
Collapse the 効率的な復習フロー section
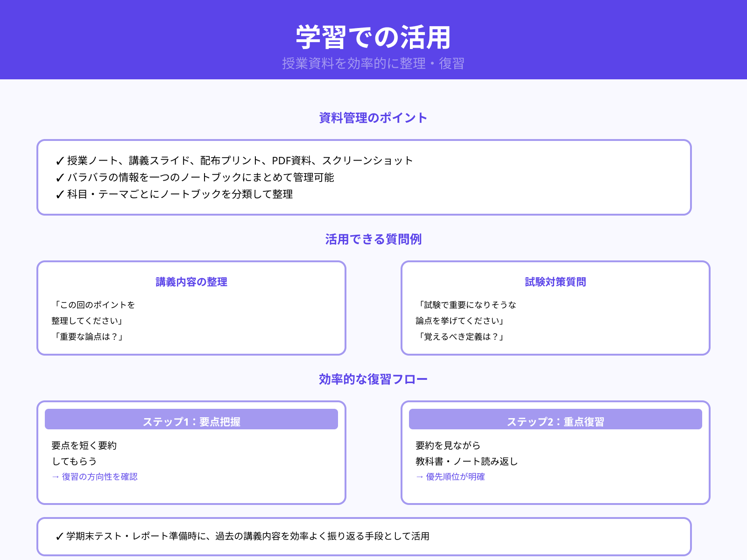click(373, 379)
